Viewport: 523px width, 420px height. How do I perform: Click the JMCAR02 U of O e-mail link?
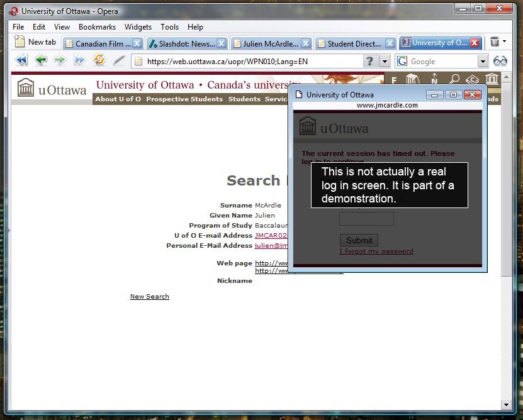[271, 235]
